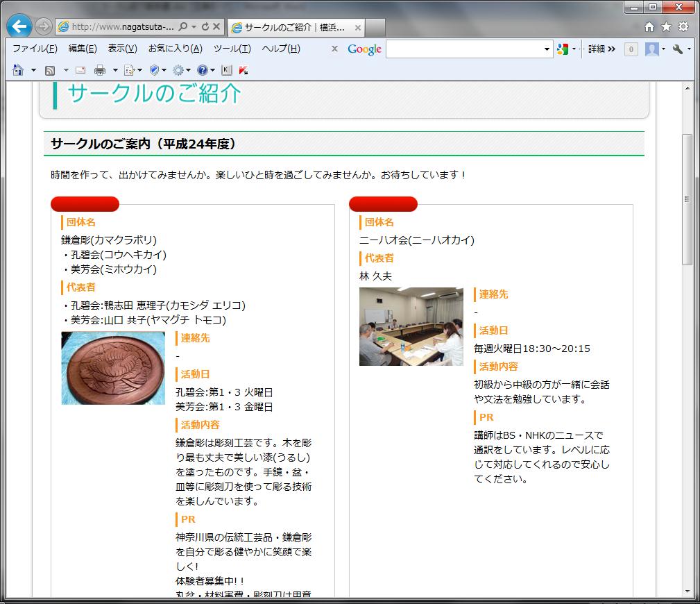Click the Read Mail envelope icon
700x604 pixels.
[80, 70]
